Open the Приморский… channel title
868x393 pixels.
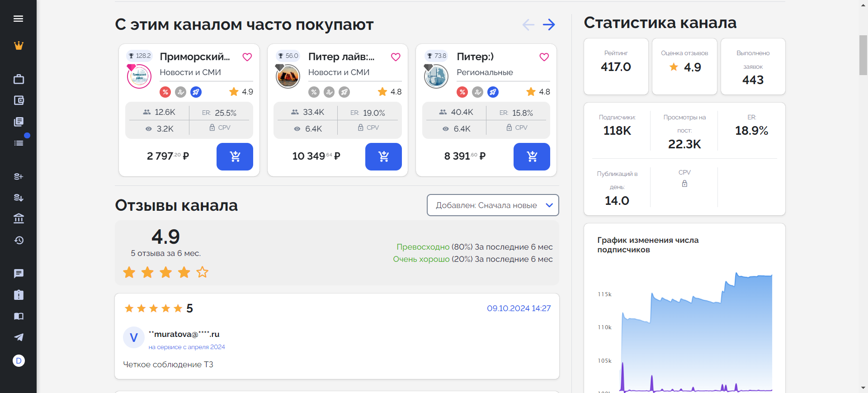click(x=195, y=57)
